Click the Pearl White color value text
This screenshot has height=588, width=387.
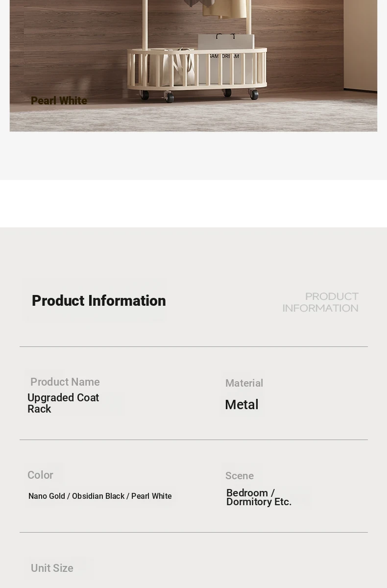pos(151,496)
